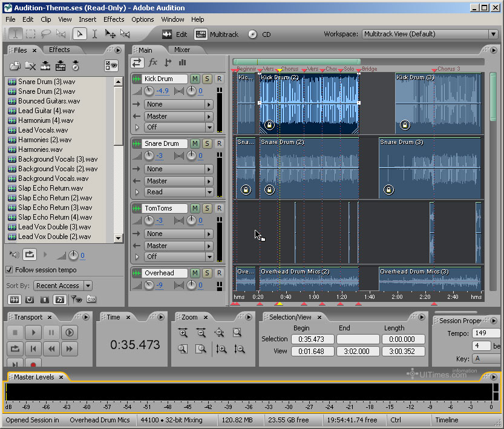Switch to CD view

[x=260, y=34]
